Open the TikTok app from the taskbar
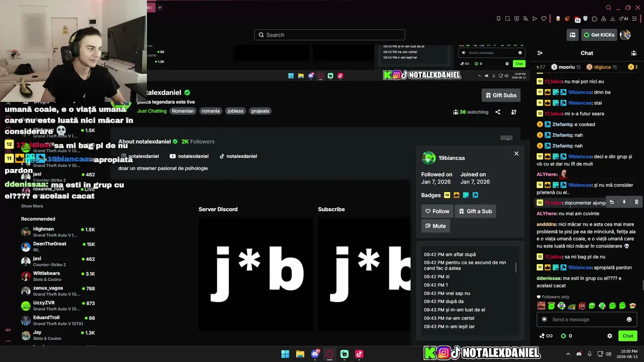The width and height of the screenshot is (644, 362). click(359, 354)
